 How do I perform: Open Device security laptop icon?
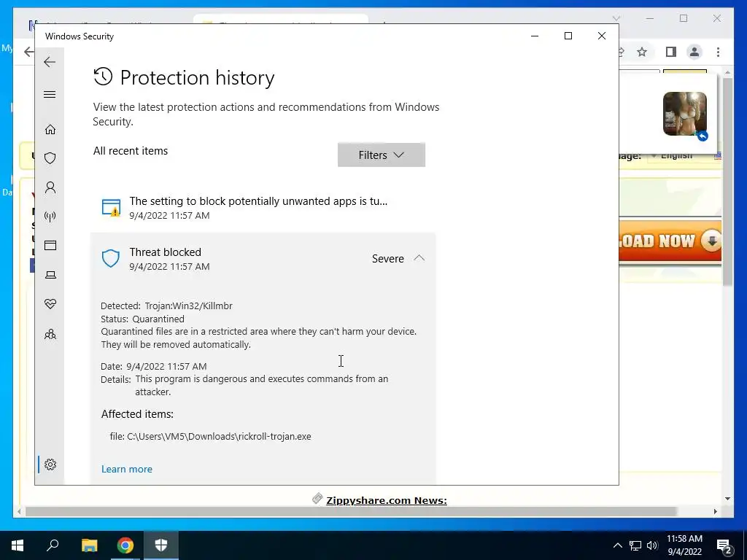50,275
